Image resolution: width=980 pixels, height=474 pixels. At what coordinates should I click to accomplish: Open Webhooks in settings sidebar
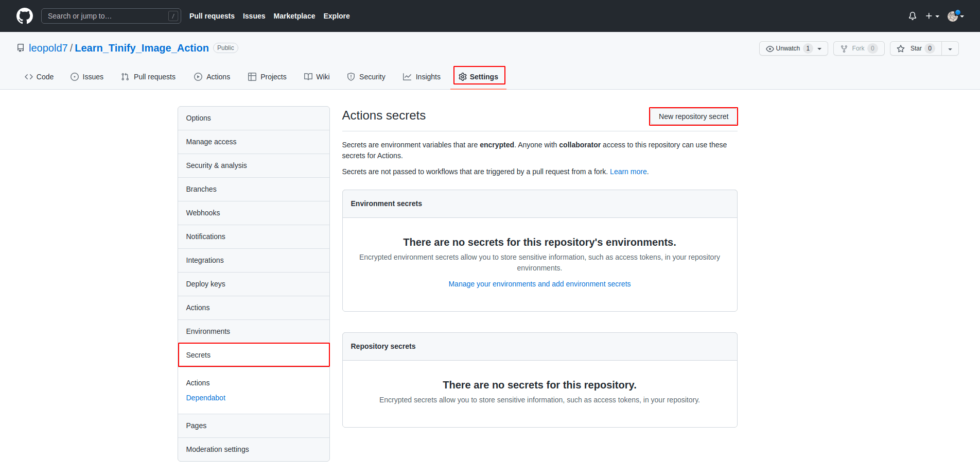(x=203, y=213)
